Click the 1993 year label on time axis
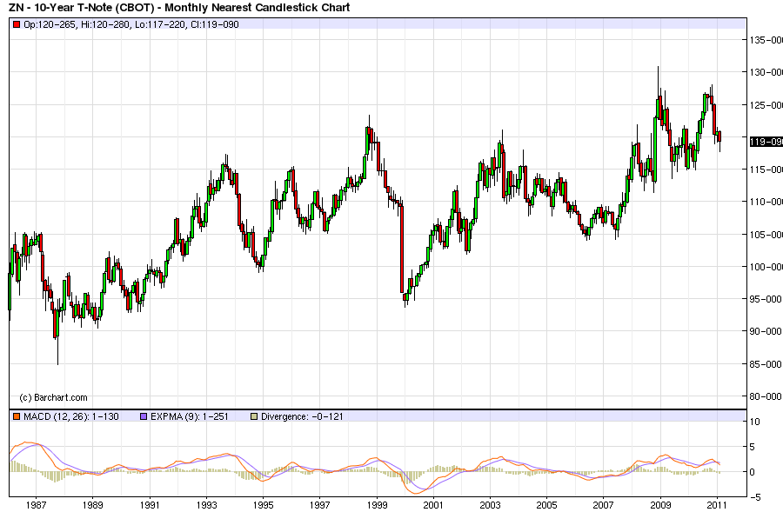 (x=206, y=505)
